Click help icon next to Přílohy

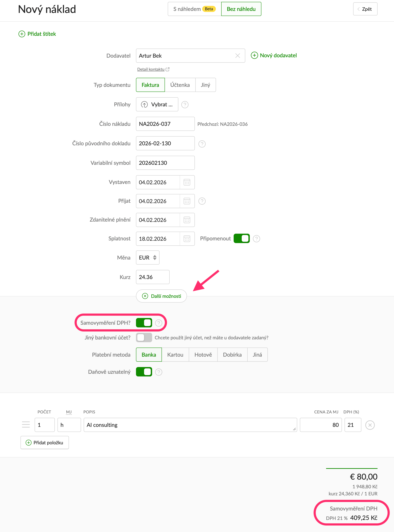click(x=185, y=105)
